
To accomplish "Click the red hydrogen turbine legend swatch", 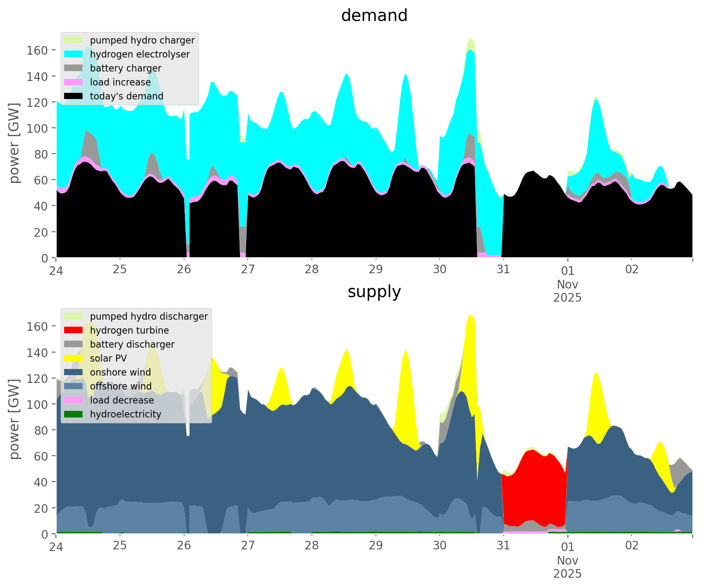I will click(74, 330).
